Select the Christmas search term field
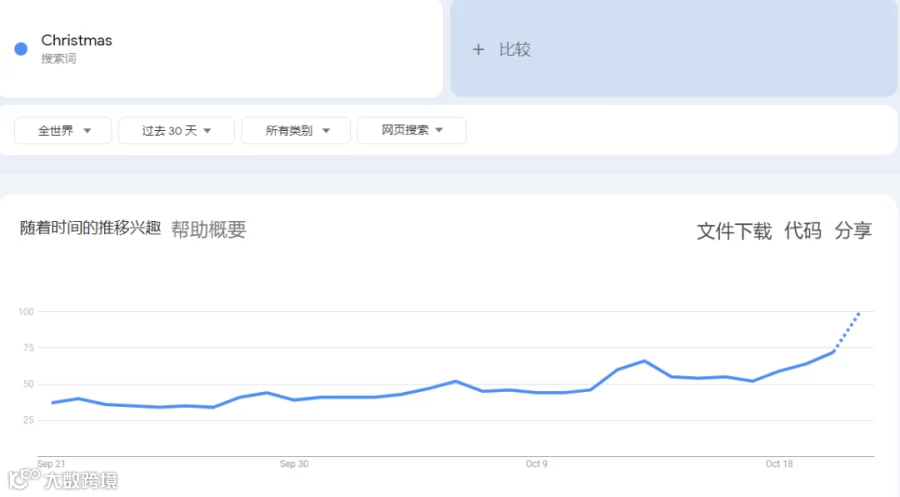The image size is (900, 497). pyautogui.click(x=221, y=49)
